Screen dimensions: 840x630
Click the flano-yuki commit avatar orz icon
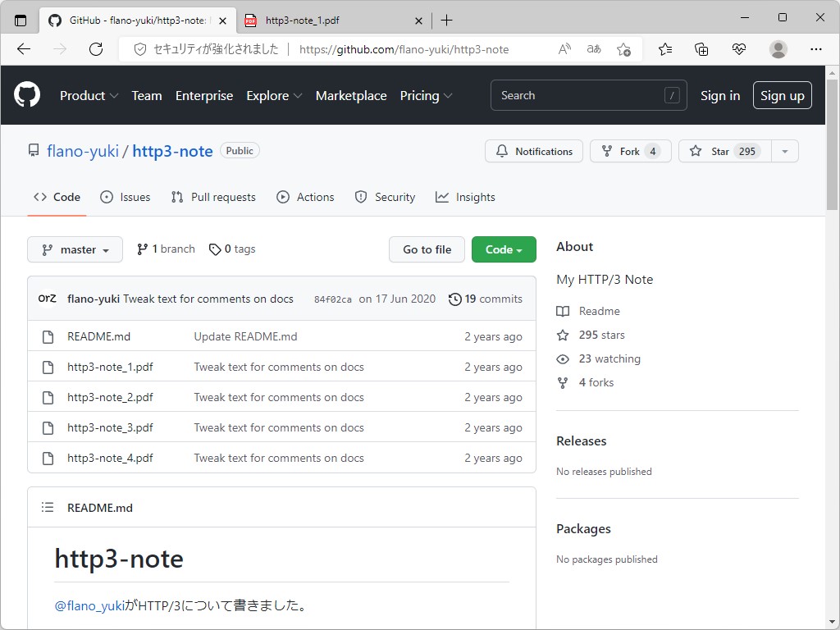click(x=47, y=299)
